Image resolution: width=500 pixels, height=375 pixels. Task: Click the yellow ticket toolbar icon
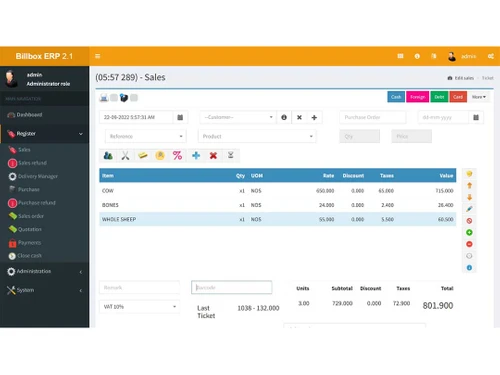click(143, 155)
